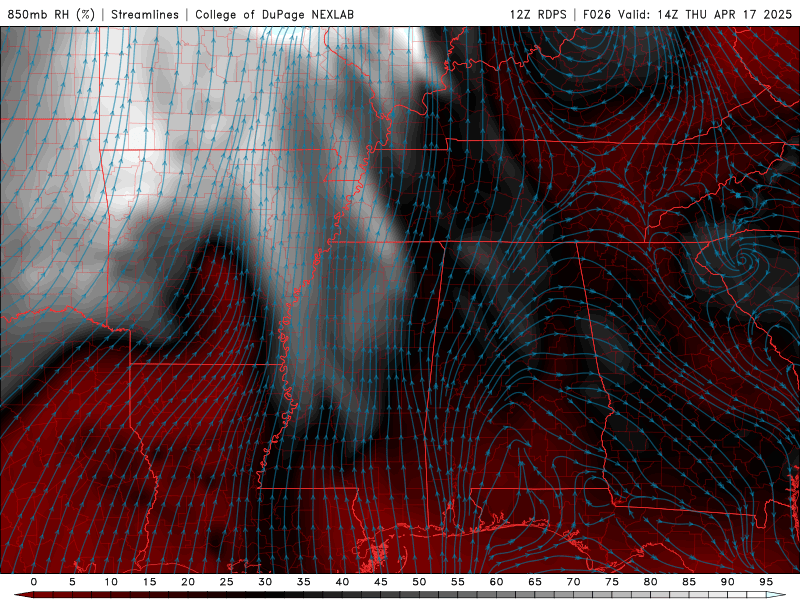
Task: Select the "F026" forecast hour text
Action: pyautogui.click(x=597, y=14)
